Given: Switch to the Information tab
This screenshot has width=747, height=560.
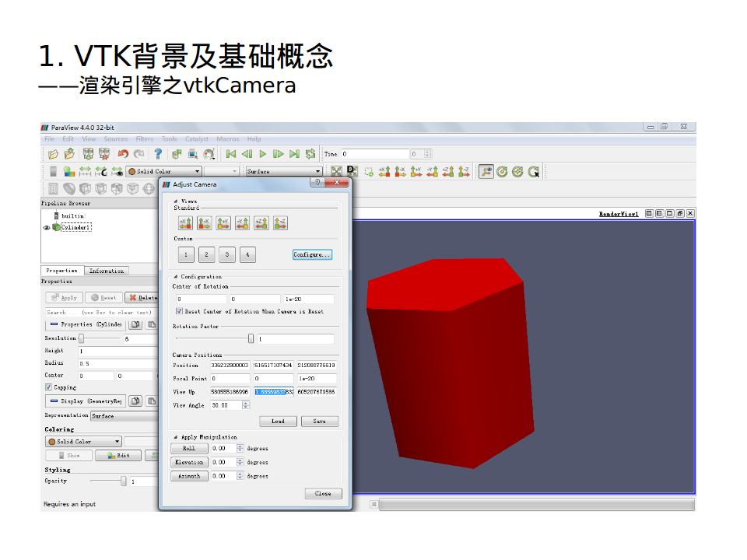Looking at the screenshot, I should coord(107,271).
